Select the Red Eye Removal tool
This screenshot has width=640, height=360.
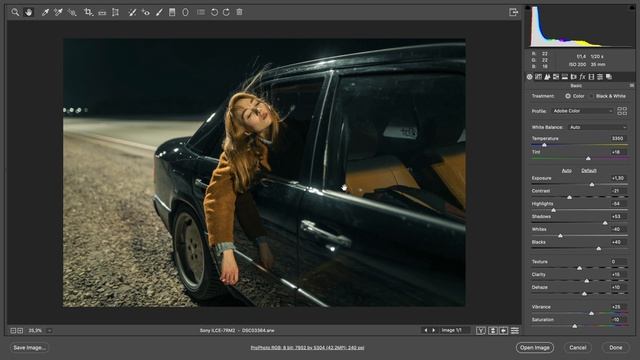tap(146, 12)
